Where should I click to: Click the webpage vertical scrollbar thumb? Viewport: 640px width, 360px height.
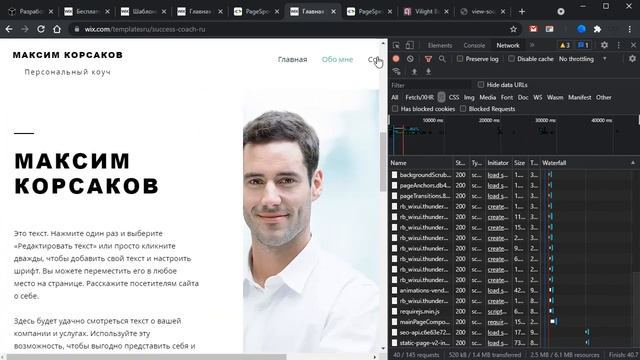click(x=383, y=161)
